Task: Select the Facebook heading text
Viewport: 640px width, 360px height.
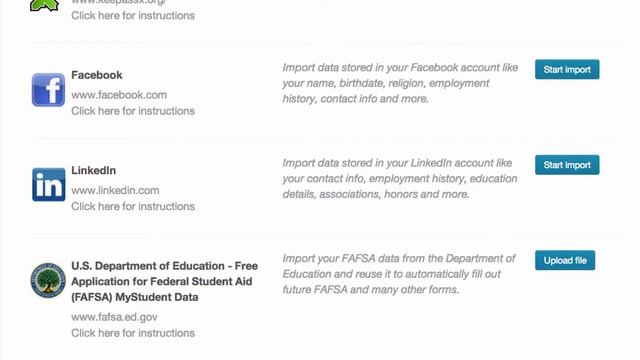Action: coord(97,75)
